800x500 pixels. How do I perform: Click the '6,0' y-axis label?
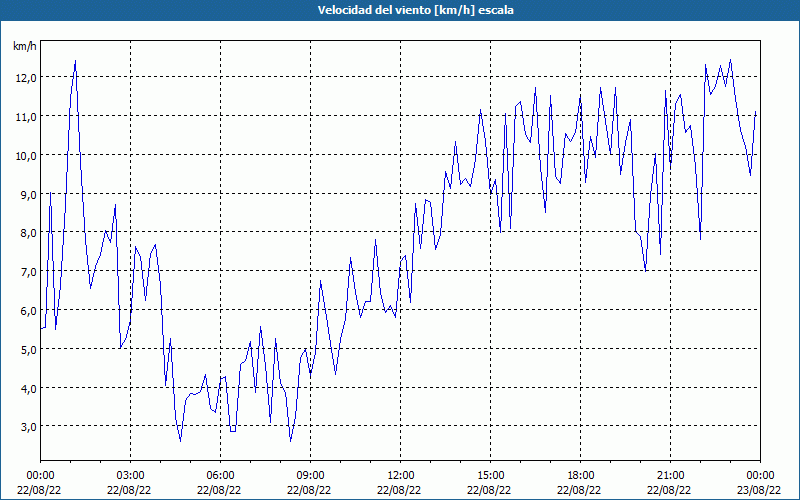pyautogui.click(x=28, y=311)
